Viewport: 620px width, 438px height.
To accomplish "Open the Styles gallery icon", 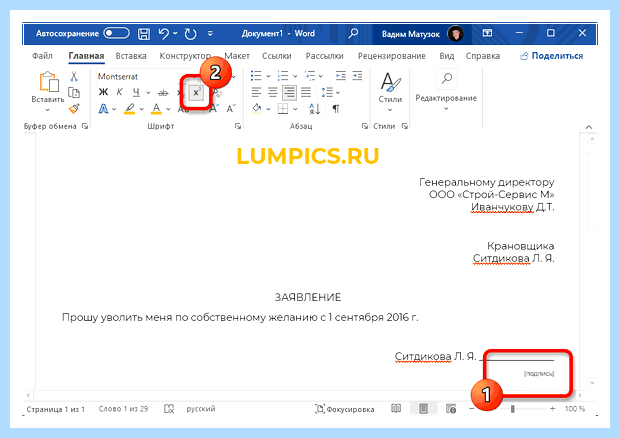I will click(x=390, y=82).
